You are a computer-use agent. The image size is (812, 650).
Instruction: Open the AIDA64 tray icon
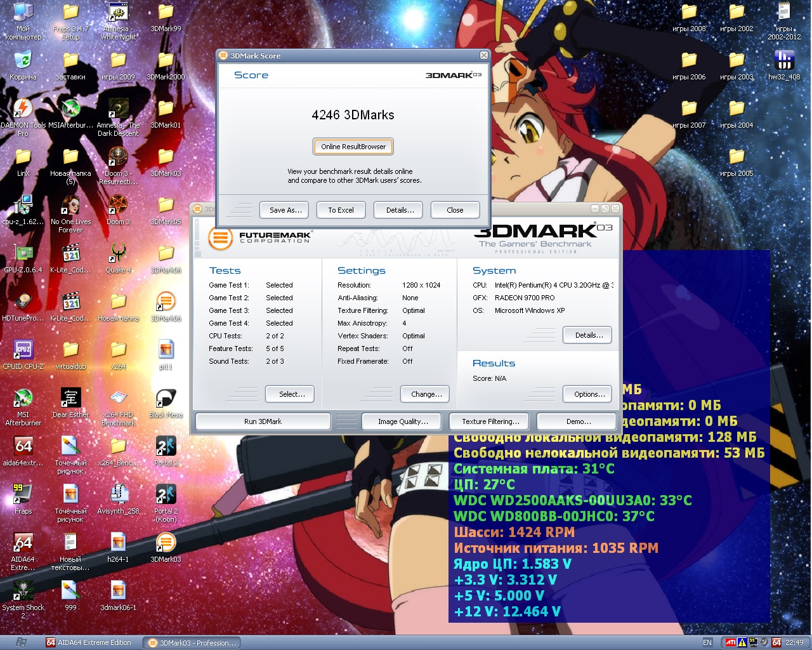click(776, 642)
